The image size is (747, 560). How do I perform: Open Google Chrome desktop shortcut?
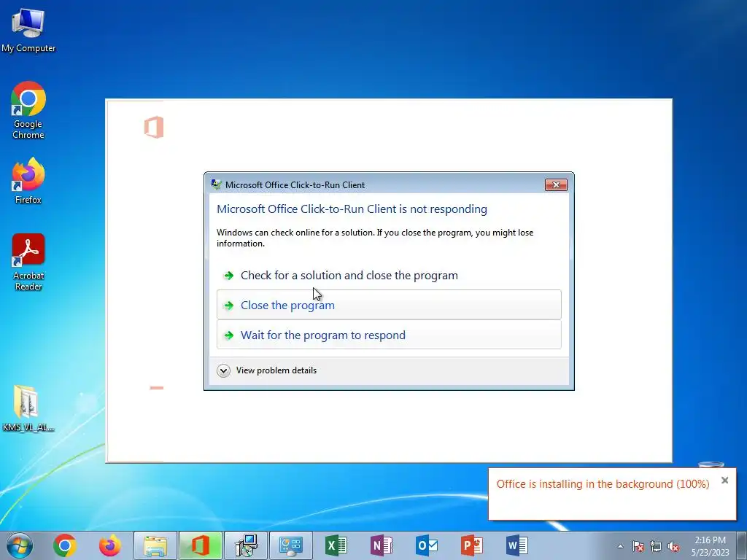(x=28, y=110)
